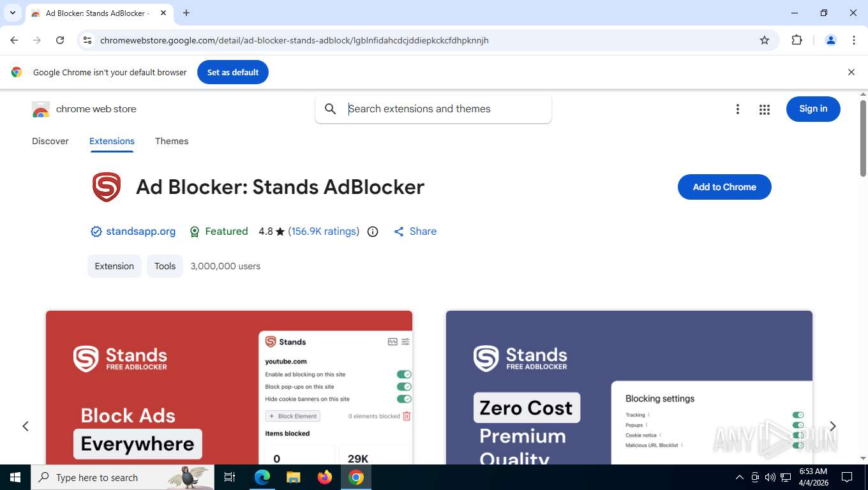868x490 pixels.
Task: Click the Sign in button
Action: coord(813,109)
